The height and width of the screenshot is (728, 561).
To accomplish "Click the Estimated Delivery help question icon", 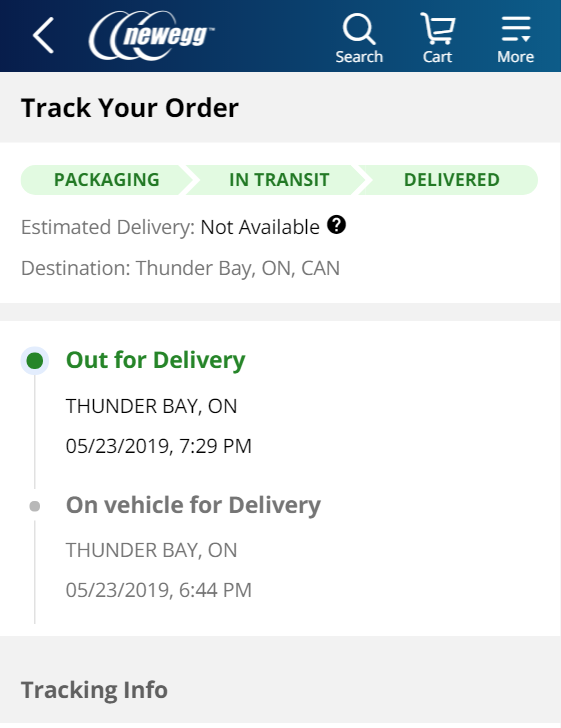I will point(336,225).
